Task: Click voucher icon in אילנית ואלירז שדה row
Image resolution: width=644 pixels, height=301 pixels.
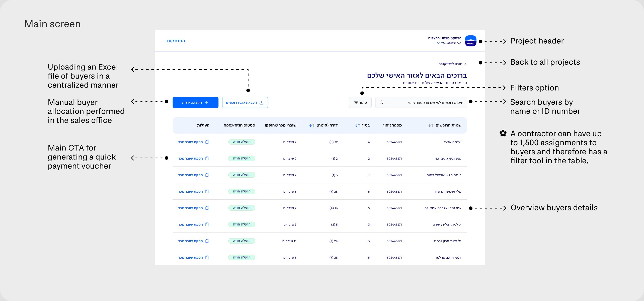Action: pyautogui.click(x=207, y=224)
